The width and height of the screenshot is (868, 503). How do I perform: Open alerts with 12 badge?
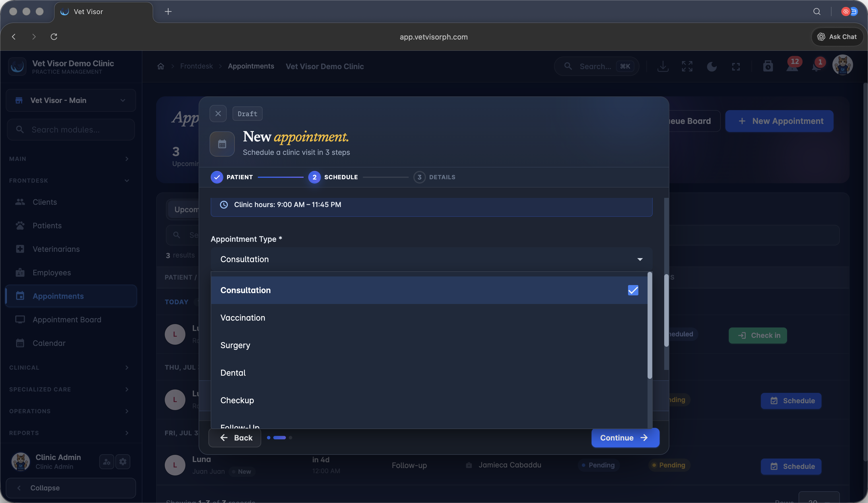click(793, 65)
